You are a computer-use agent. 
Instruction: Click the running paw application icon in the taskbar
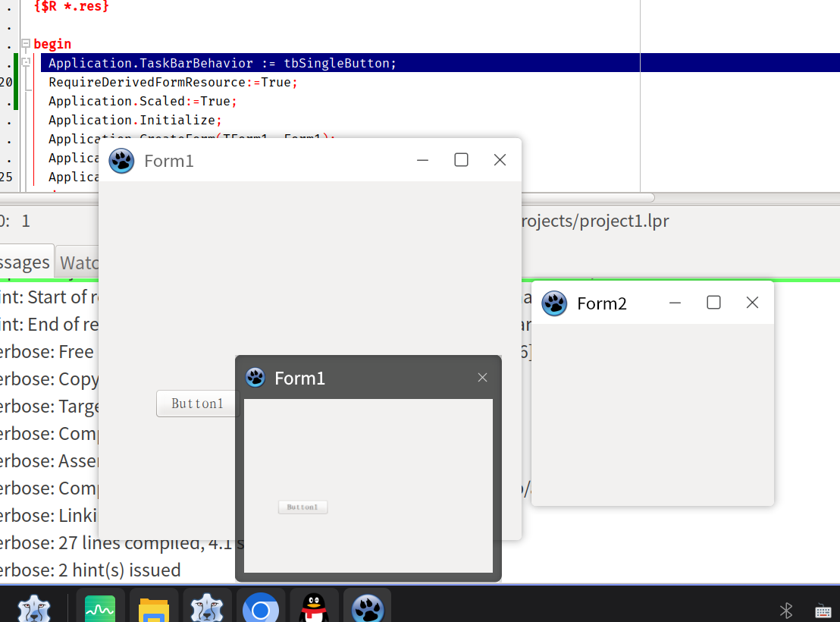pyautogui.click(x=368, y=609)
